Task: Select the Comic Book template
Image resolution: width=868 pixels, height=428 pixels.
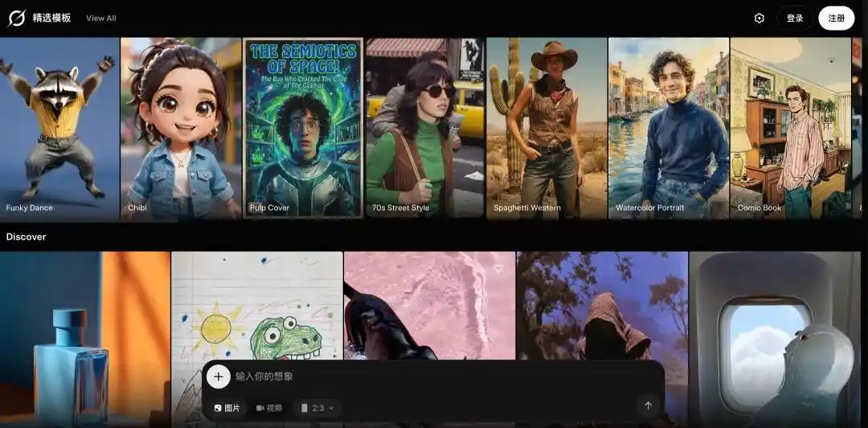Action: click(790, 129)
